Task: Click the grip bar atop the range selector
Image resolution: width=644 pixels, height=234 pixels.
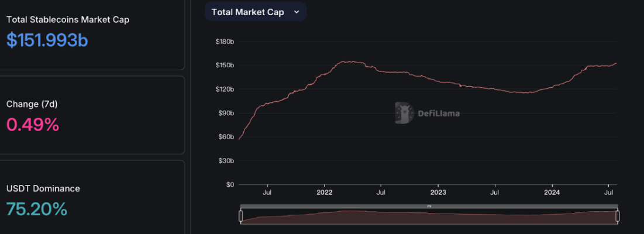Action: click(x=429, y=206)
